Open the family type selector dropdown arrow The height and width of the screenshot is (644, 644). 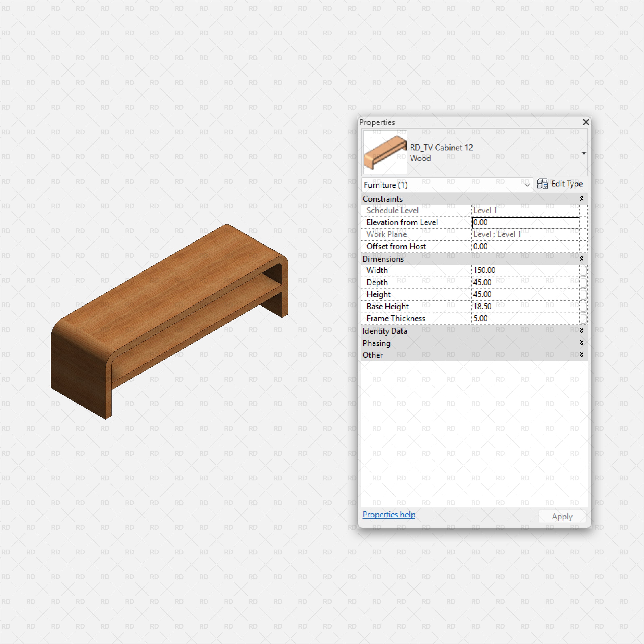click(x=584, y=153)
